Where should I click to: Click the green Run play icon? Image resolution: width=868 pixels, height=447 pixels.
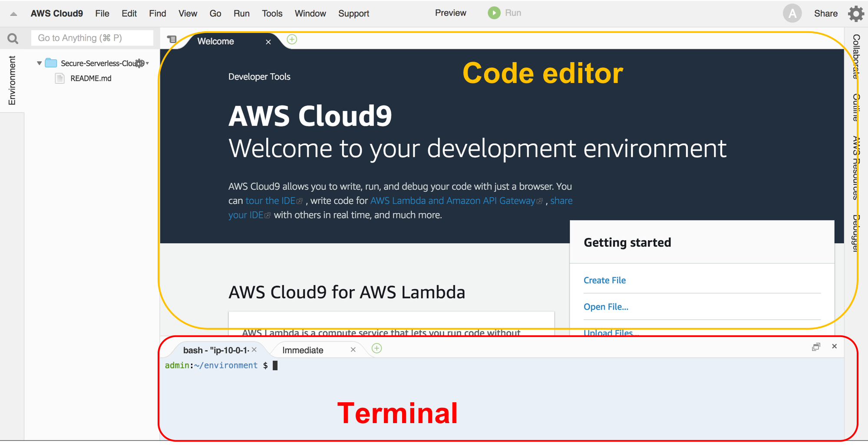[494, 13]
